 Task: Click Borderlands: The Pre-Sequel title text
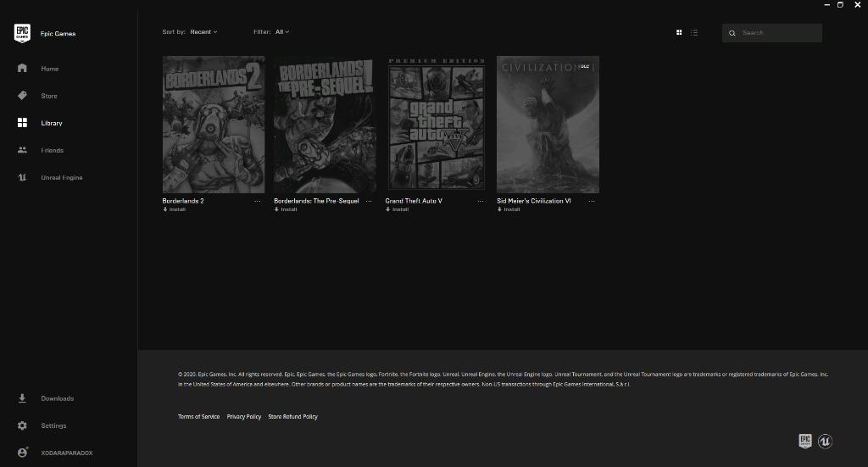coord(317,201)
